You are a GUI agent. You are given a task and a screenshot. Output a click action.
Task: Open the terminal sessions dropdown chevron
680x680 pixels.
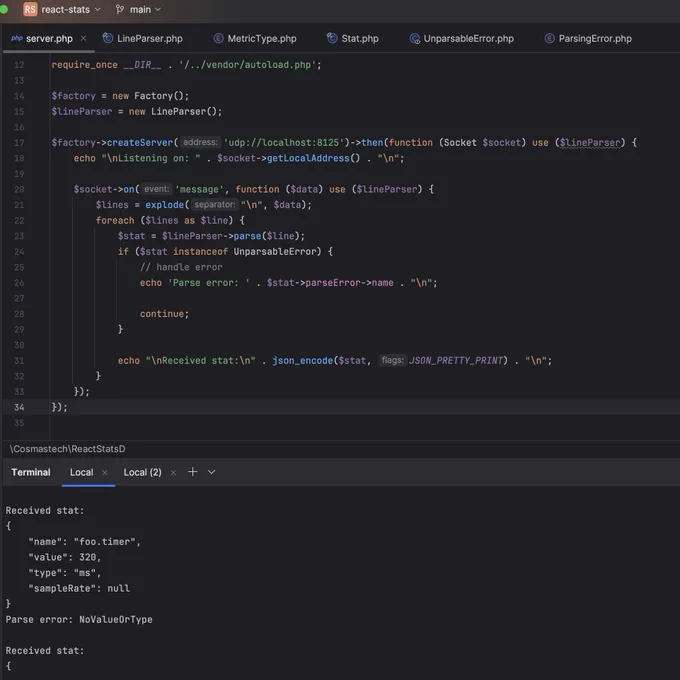click(211, 472)
